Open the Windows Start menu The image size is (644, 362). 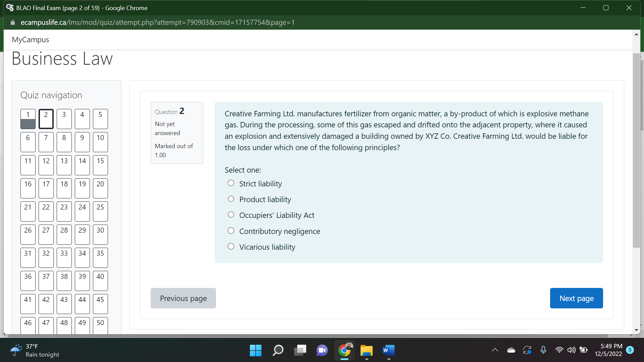click(255, 350)
